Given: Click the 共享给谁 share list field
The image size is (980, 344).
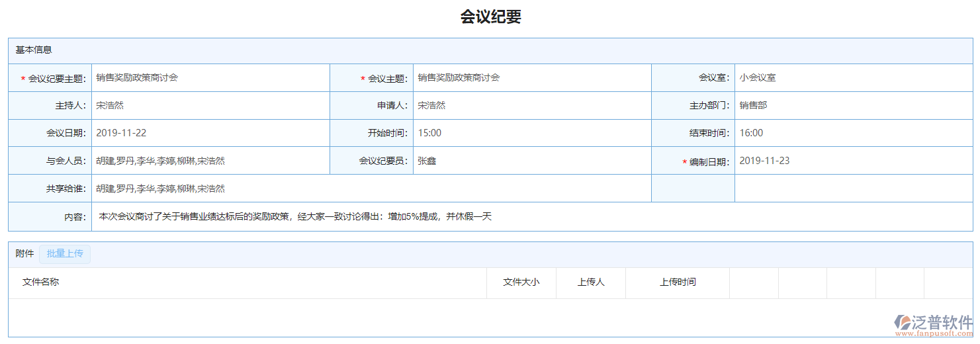Looking at the screenshot, I should pyautogui.click(x=371, y=189).
